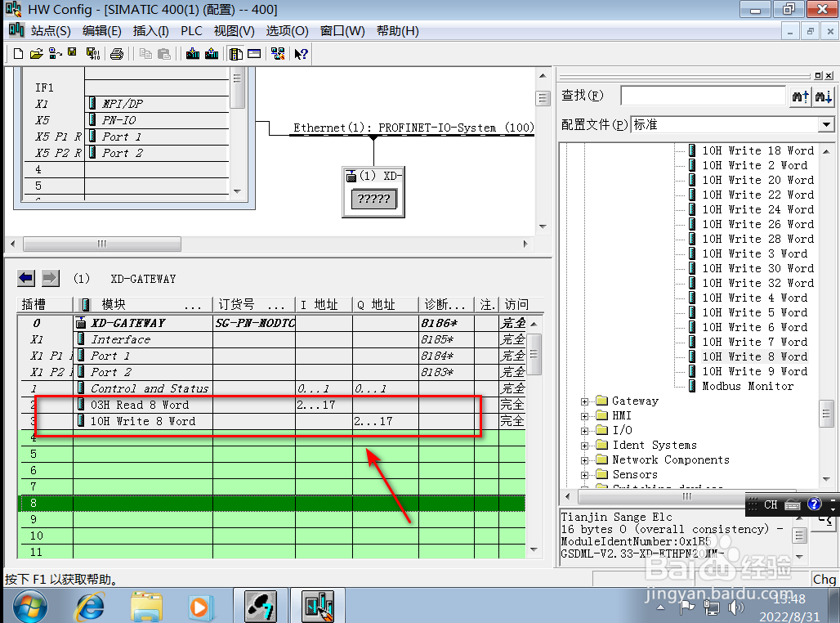The image size is (840, 623).
Task: Toggle the hardware Catalog view icon
Action: coord(235,54)
